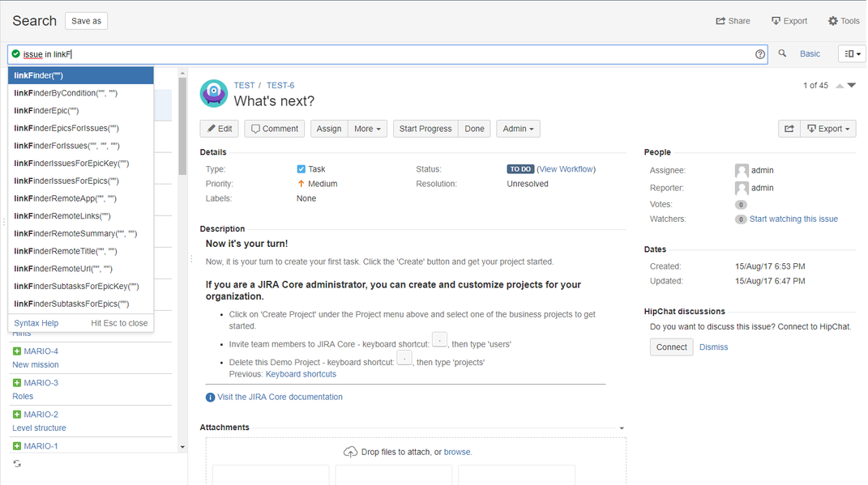Select linkFinderRemoteUrl suggestion

click(x=81, y=269)
